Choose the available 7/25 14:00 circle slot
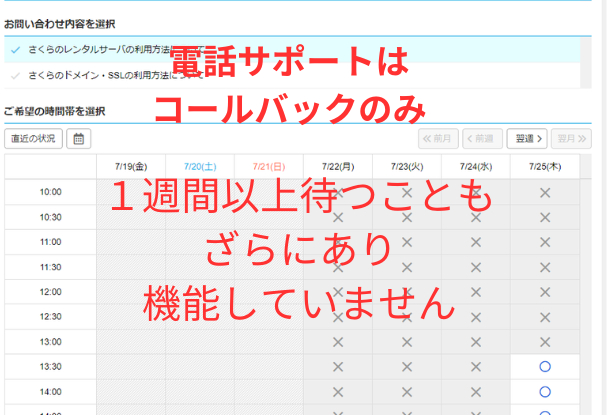 [545, 392]
